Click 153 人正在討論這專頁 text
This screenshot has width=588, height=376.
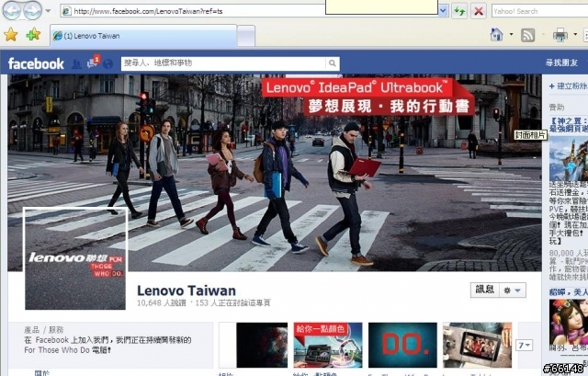[x=232, y=302]
